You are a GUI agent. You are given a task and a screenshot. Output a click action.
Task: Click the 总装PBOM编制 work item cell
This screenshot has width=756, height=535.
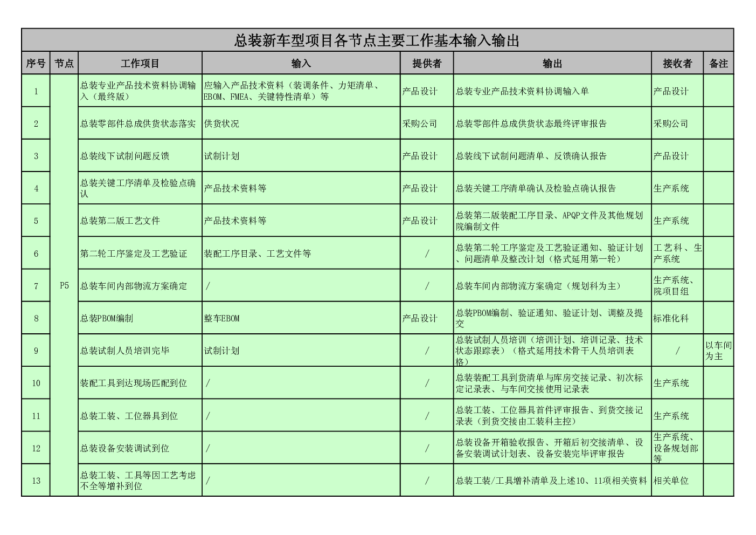point(140,318)
